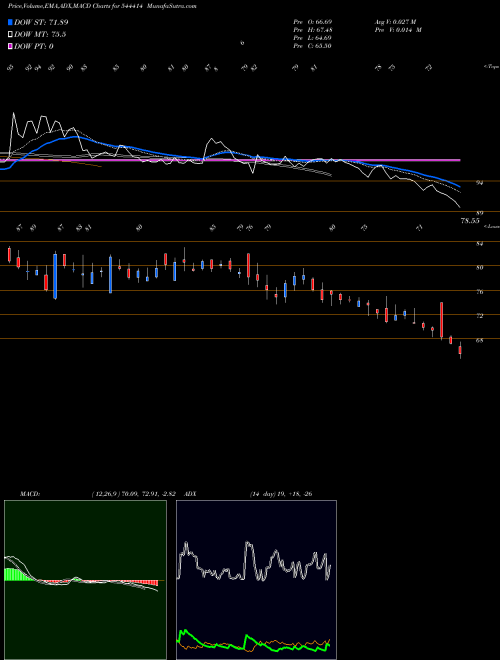The image size is (500, 660).
Task: Click the chart title 'Price,Volume,EMA,ADX,MACD Charts for 544414'
Action: tap(76, 6)
